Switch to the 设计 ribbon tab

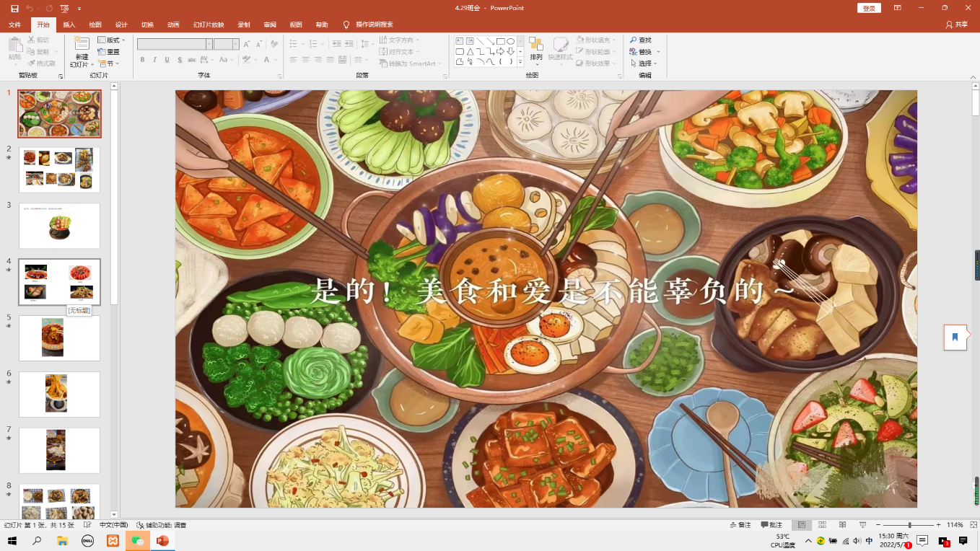121,25
